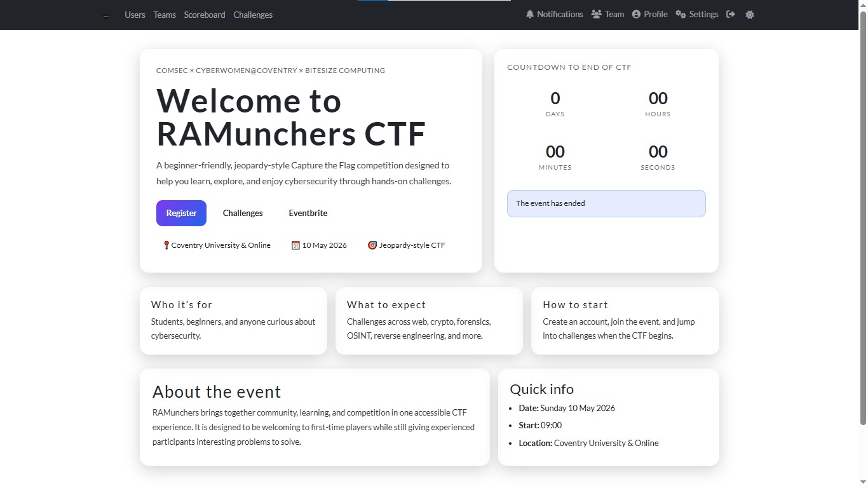Open the Eventbrite link
This screenshot has width=868, height=488.
(308, 213)
